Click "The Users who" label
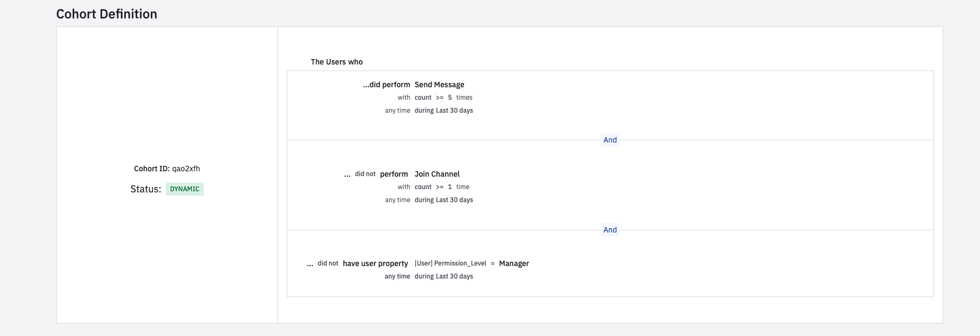 pos(337,62)
